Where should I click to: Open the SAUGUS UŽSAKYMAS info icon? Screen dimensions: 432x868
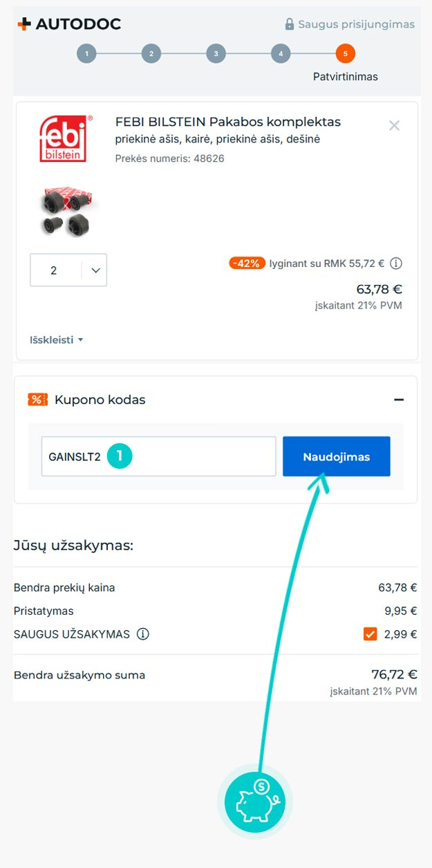coord(143,634)
